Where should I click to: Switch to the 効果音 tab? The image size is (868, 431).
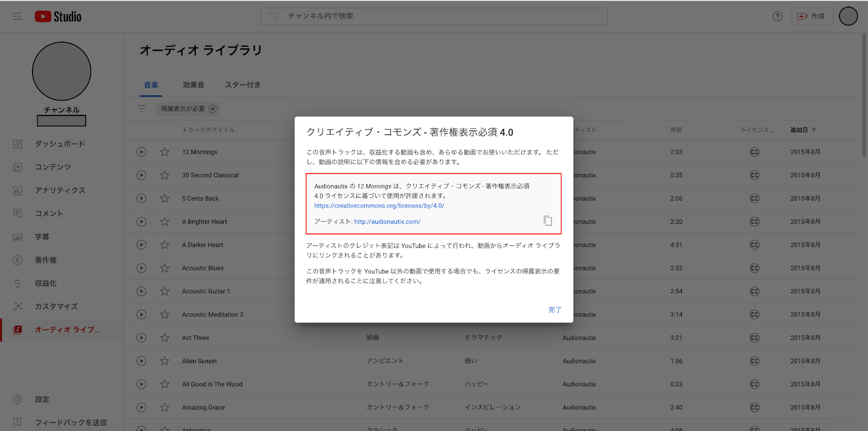coord(194,85)
